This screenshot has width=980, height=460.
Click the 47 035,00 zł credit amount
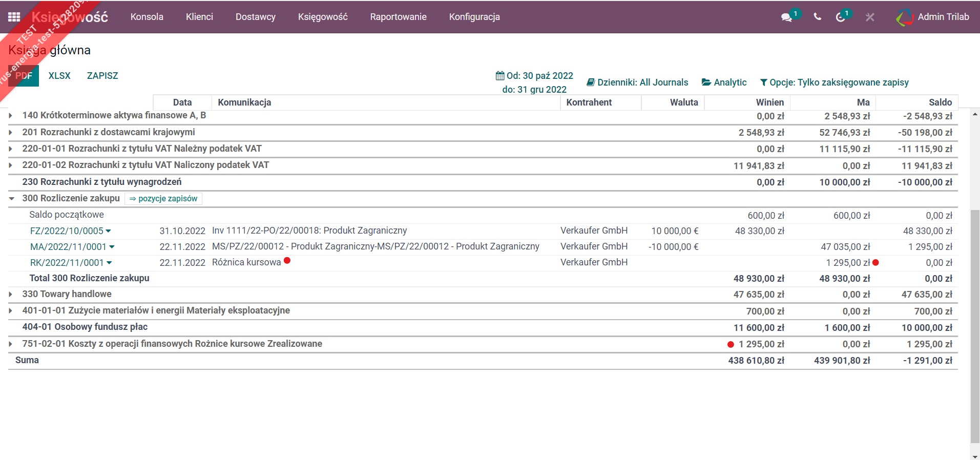pos(845,247)
